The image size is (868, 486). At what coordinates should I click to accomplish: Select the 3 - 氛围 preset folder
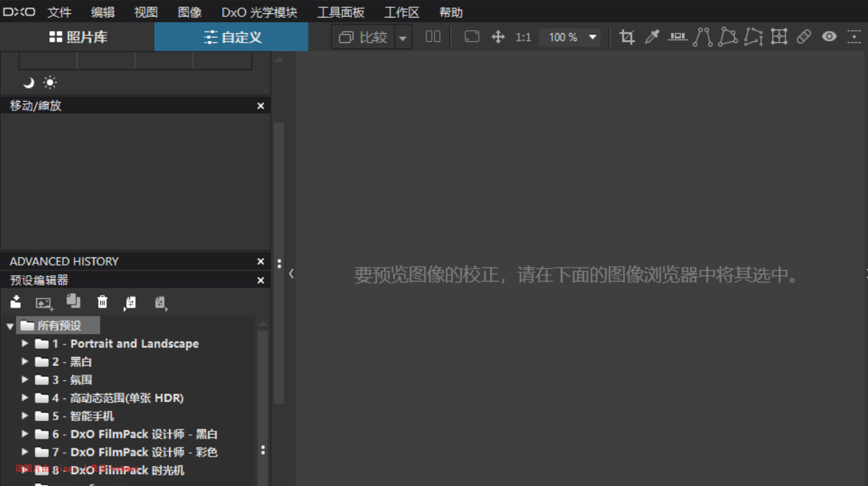pyautogui.click(x=63, y=381)
